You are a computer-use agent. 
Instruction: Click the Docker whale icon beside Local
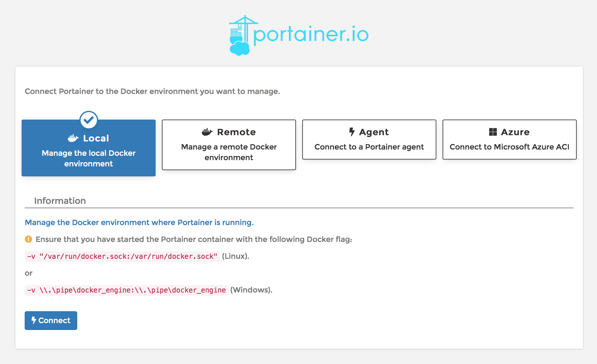point(73,138)
